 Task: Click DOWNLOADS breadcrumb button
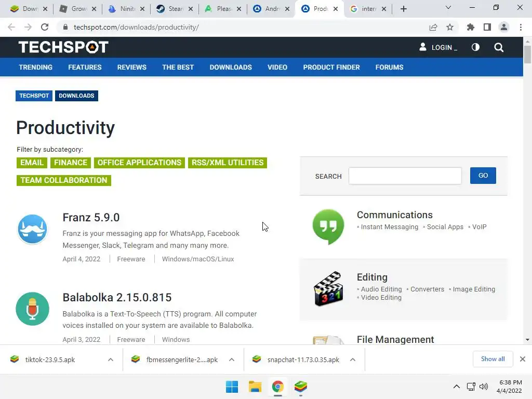click(x=76, y=96)
